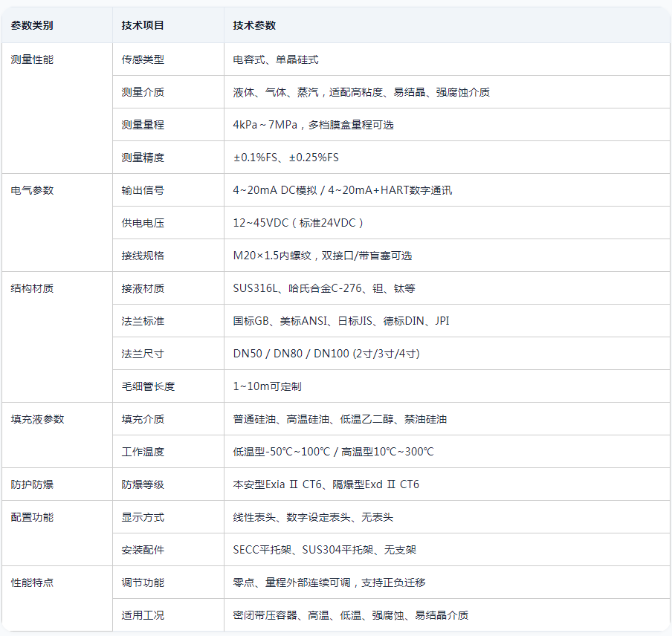Select the 填充介质 item cell

click(169, 419)
